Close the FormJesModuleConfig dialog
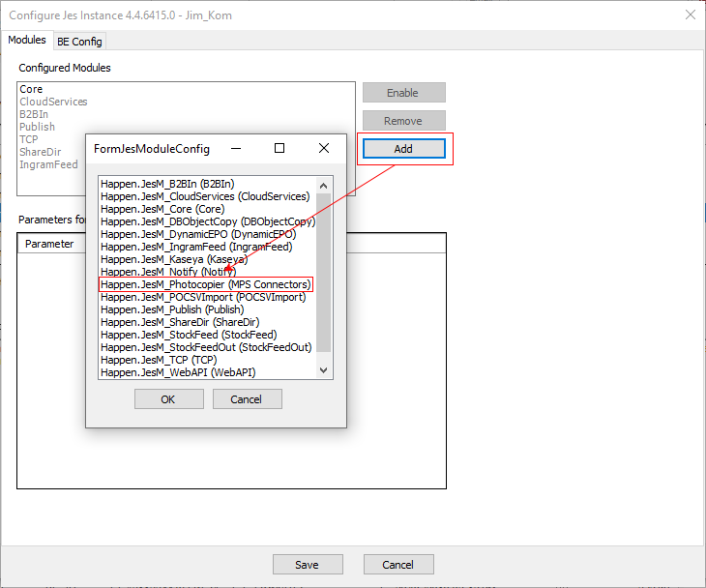The width and height of the screenshot is (706, 588). coord(324,148)
